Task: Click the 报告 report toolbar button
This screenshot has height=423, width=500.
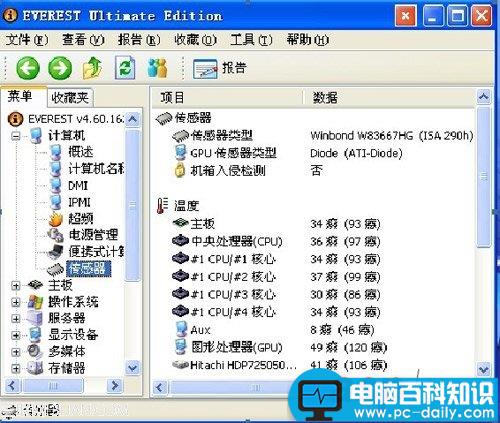Action: 219,68
